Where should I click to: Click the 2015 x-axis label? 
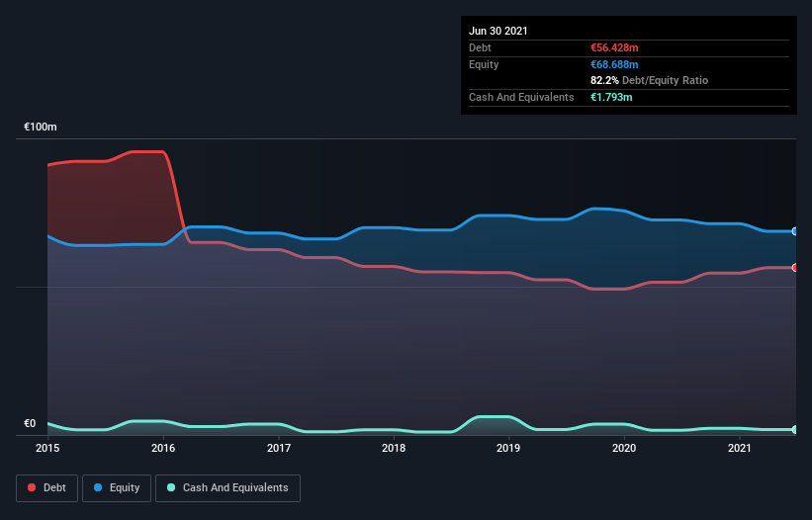click(x=47, y=448)
